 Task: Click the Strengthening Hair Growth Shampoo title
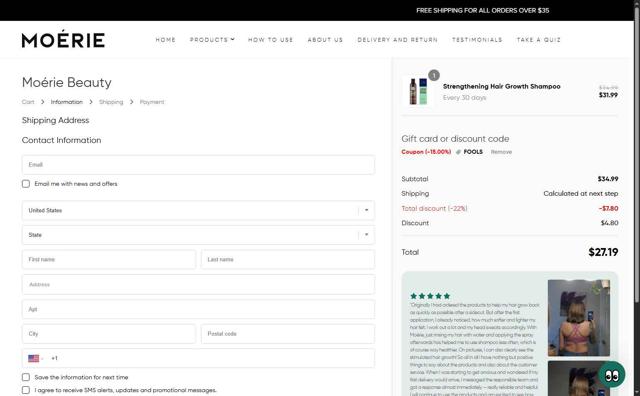[x=502, y=87]
